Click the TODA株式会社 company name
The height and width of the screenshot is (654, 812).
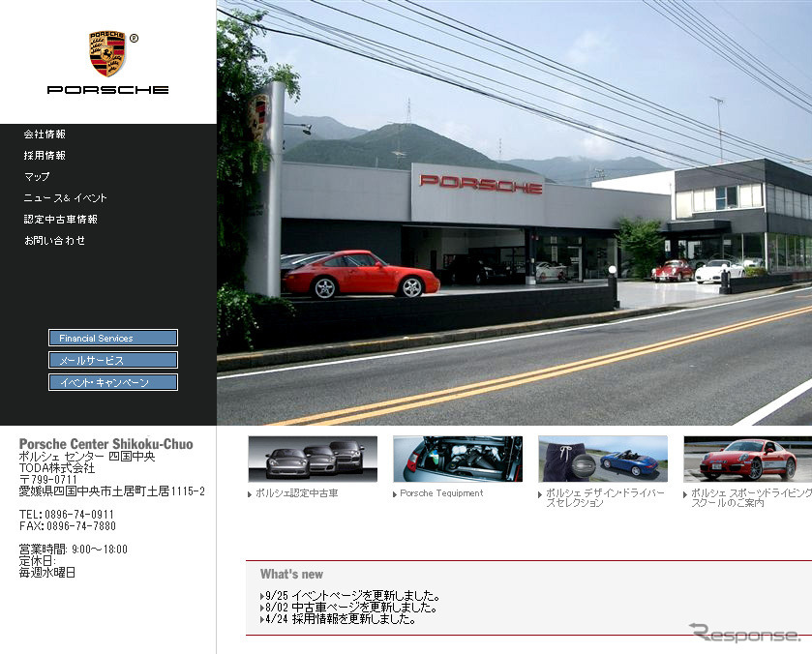[57, 468]
